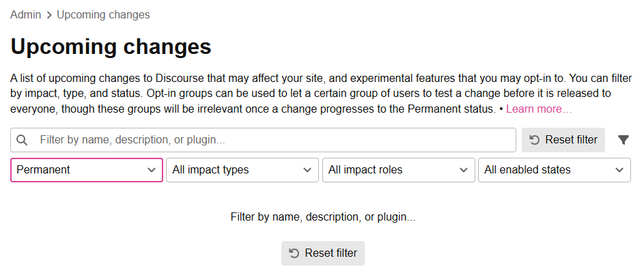The width and height of the screenshot is (644, 280).
Task: Open the Permanent status dropdown
Action: [87, 170]
